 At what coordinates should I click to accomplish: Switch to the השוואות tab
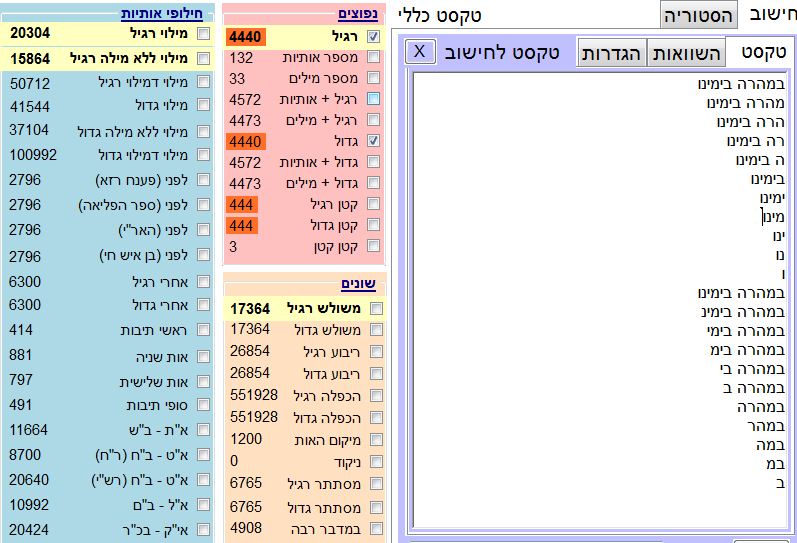[686, 53]
